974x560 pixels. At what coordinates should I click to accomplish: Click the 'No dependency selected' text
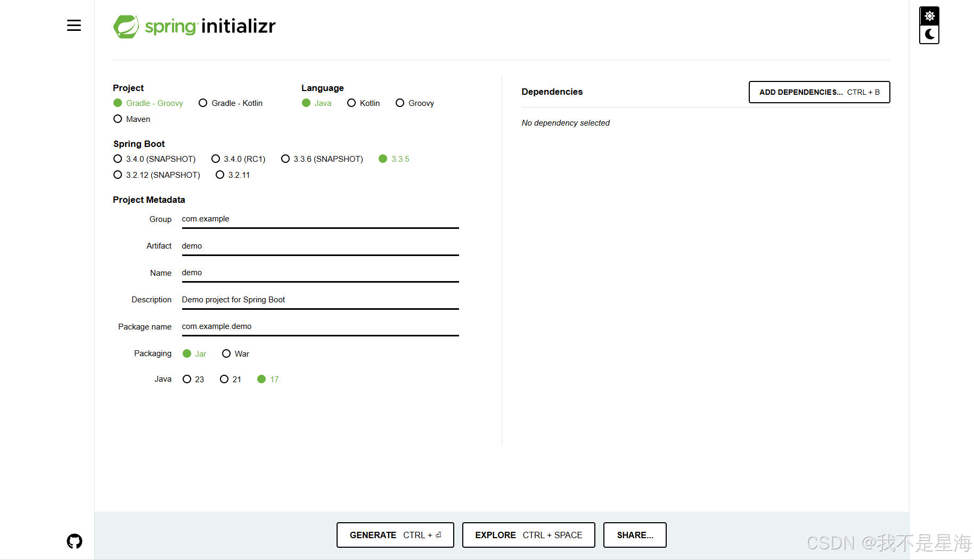click(x=566, y=123)
